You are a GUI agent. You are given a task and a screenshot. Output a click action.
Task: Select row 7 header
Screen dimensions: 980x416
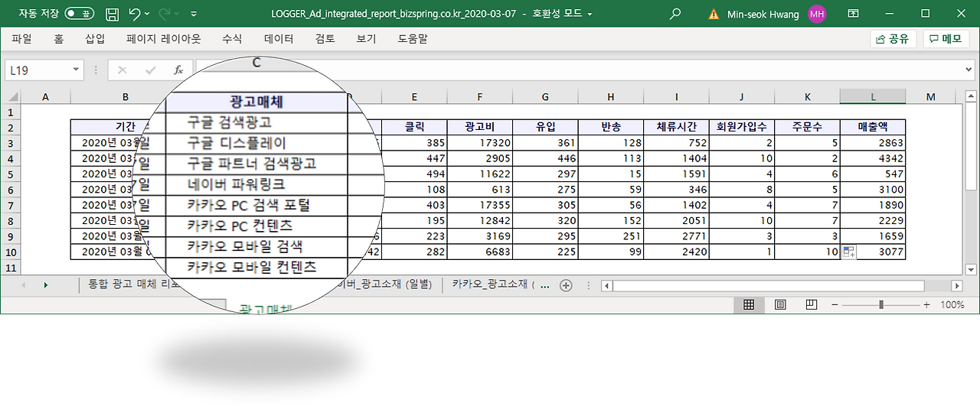(x=10, y=206)
